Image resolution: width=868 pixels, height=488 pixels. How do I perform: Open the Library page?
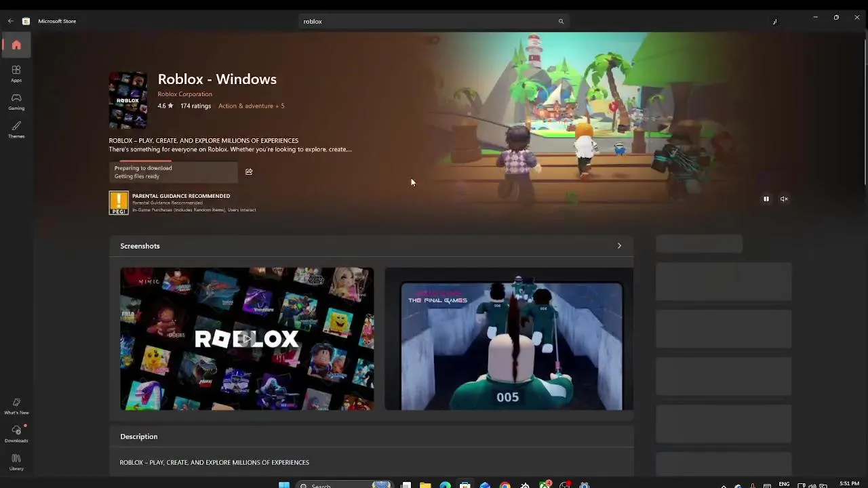[16, 462]
